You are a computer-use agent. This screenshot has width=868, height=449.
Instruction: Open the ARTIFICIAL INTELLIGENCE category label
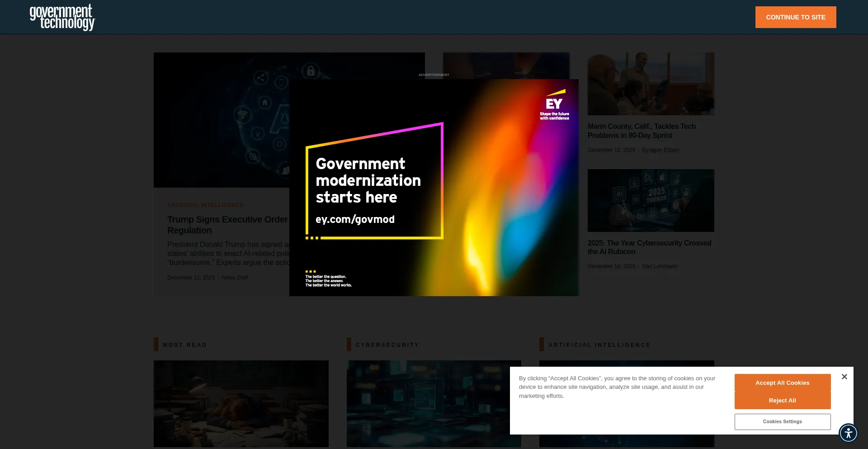206,205
